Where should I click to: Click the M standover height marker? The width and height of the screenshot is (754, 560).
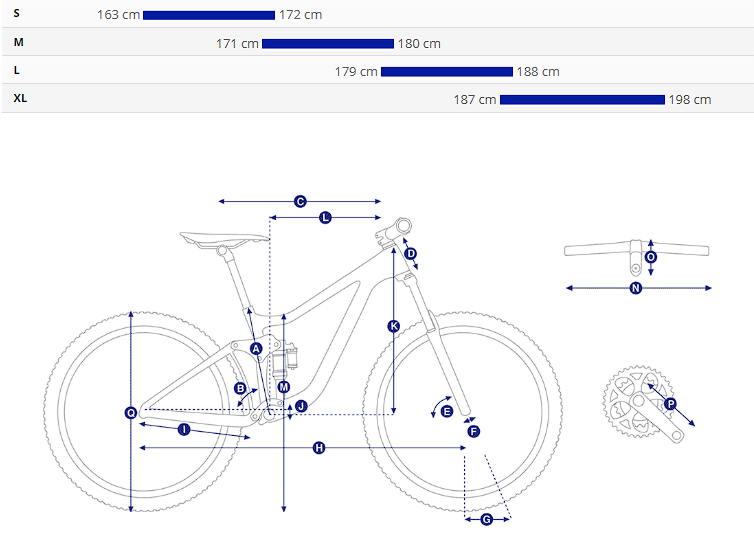click(284, 386)
